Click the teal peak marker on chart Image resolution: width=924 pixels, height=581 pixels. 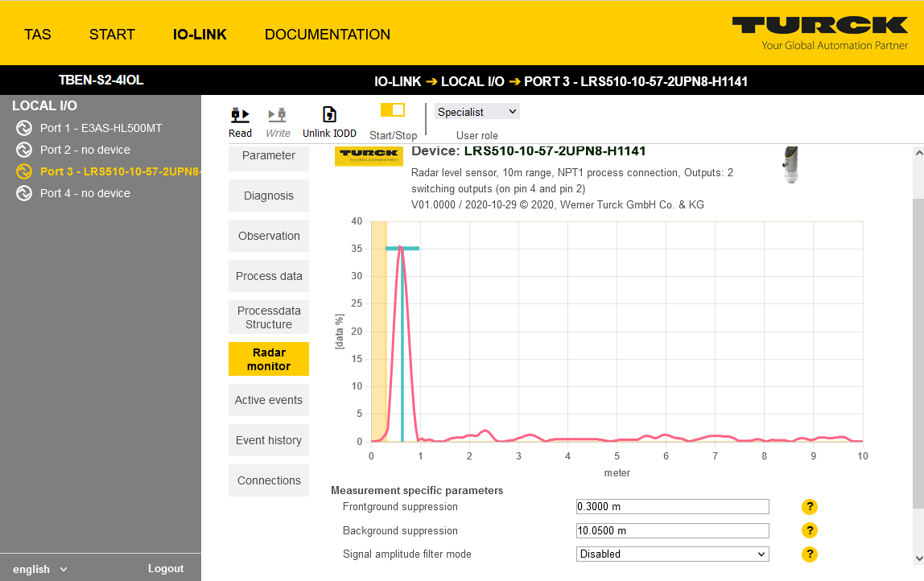pyautogui.click(x=402, y=249)
